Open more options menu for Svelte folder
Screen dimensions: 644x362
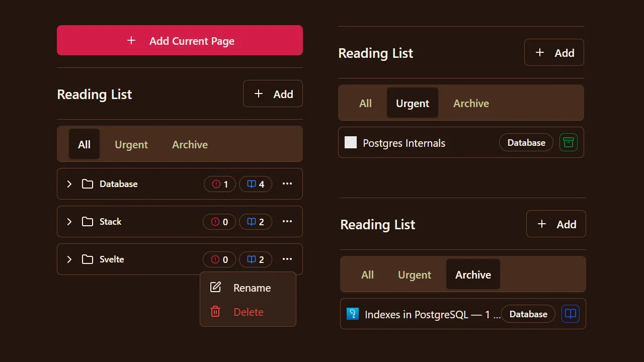point(287,259)
